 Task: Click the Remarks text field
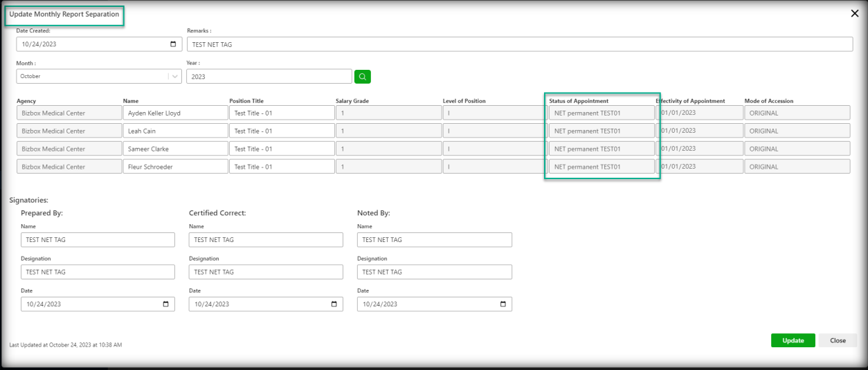[519, 44]
